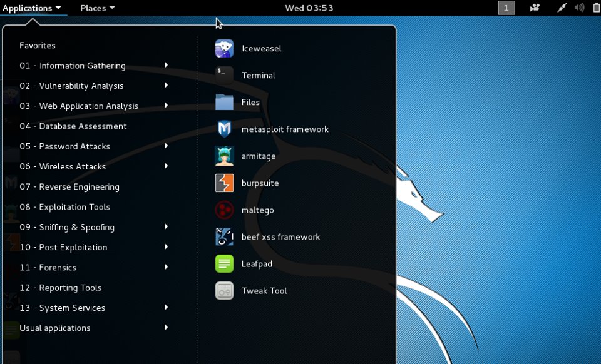Launch maltego from its red icon
This screenshot has width=601, height=364.
[224, 210]
